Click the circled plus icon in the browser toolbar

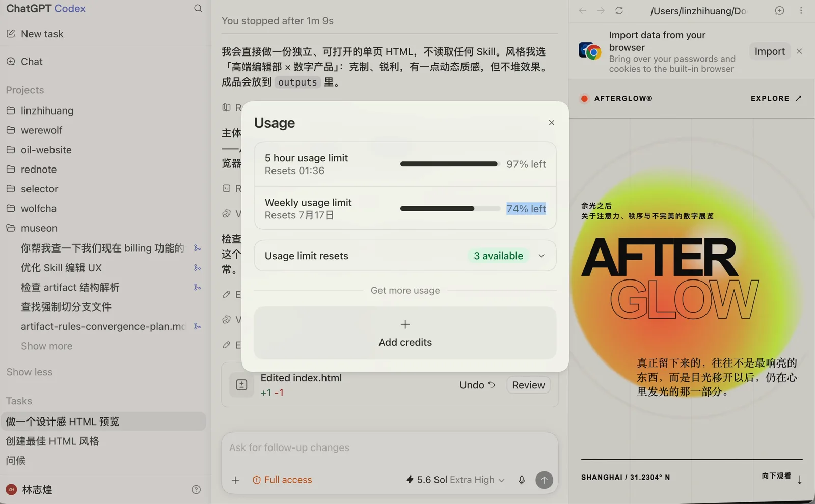pos(779,11)
